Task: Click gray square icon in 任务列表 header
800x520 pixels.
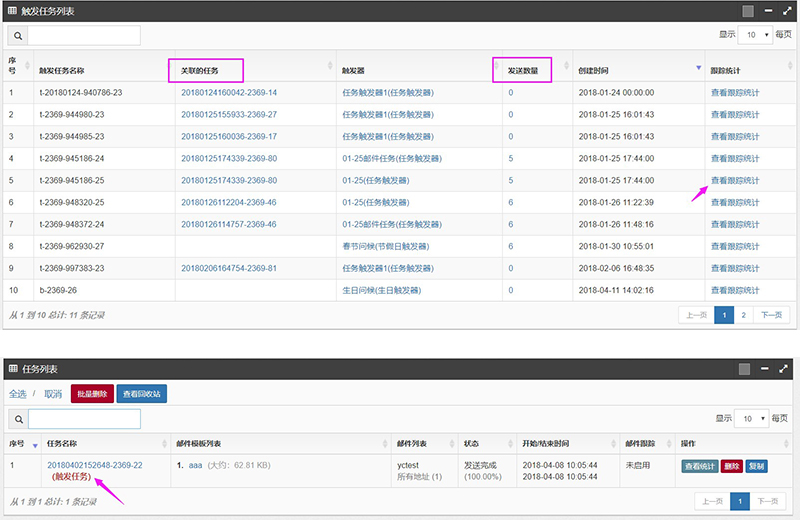Action: [745, 369]
